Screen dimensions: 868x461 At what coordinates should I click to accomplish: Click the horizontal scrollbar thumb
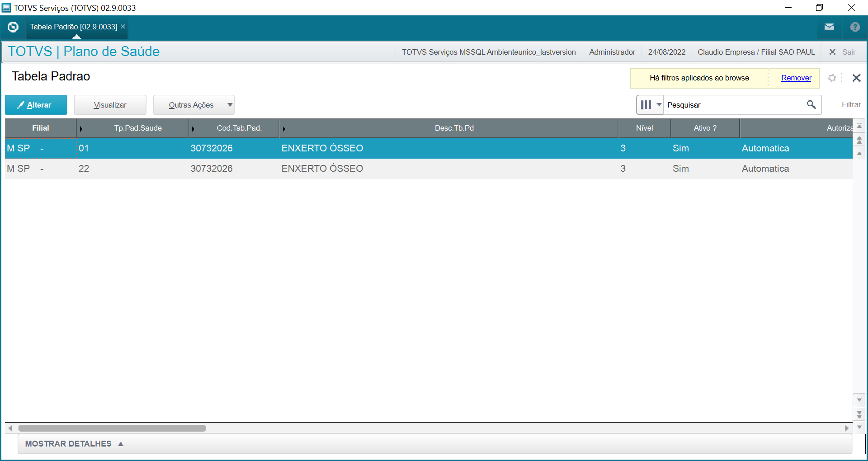tap(112, 428)
